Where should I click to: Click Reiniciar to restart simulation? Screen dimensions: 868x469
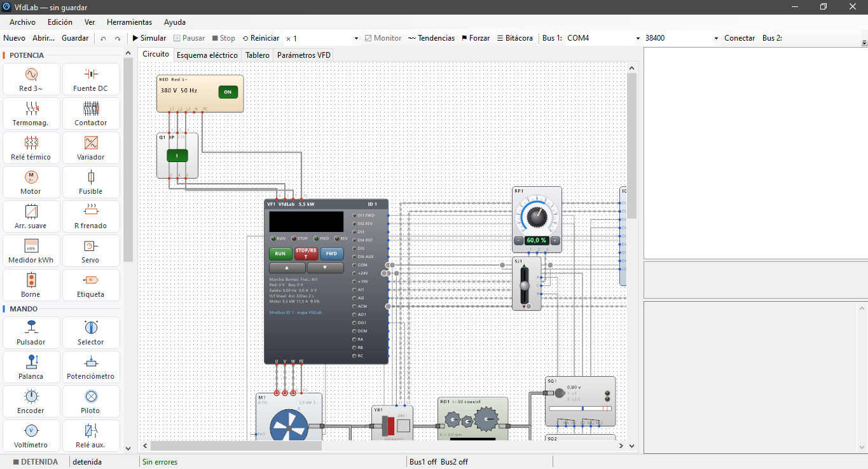pos(261,38)
